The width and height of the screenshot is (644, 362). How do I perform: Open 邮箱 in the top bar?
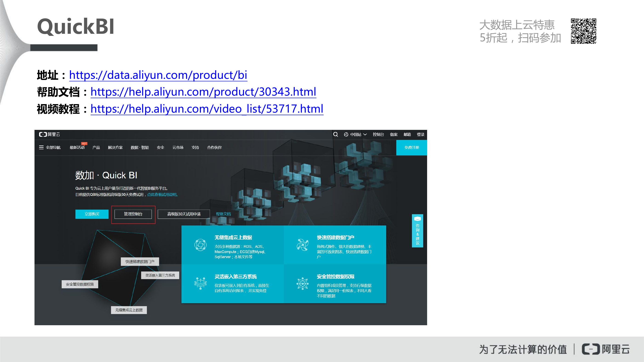pos(407,134)
